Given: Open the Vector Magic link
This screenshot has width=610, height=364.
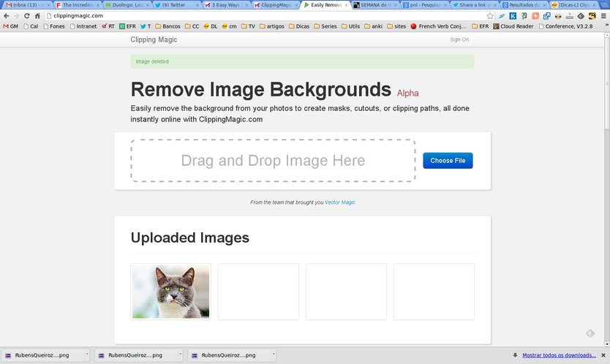Looking at the screenshot, I should pos(340,202).
